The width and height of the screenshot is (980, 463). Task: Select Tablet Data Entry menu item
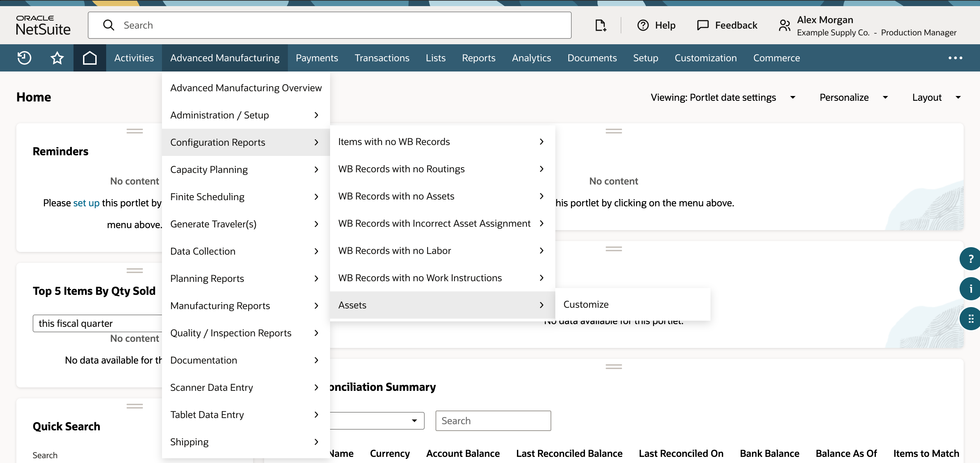[x=246, y=415]
